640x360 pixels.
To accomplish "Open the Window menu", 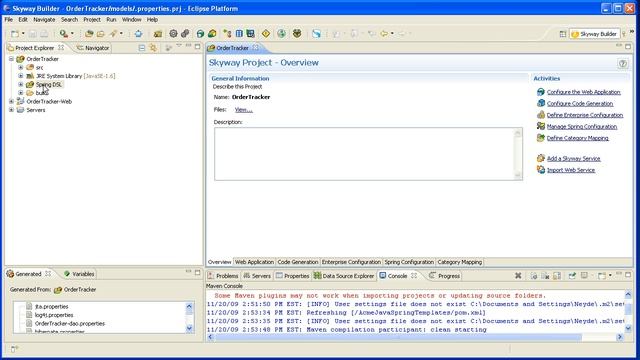I will point(131,19).
